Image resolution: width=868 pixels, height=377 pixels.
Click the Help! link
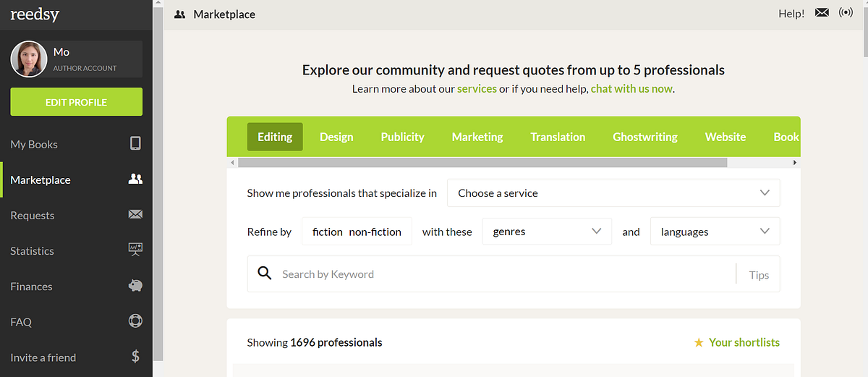tap(791, 13)
